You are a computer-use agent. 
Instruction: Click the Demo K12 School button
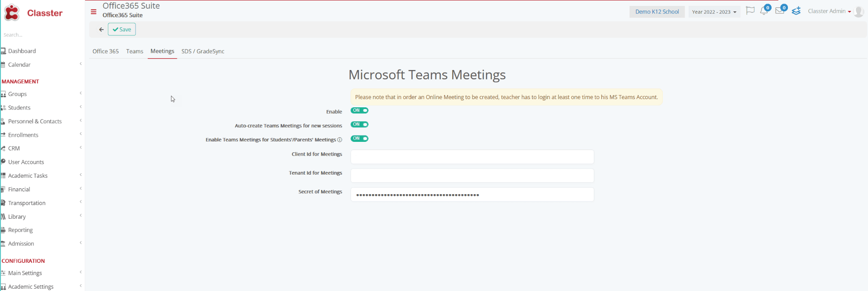[657, 12]
